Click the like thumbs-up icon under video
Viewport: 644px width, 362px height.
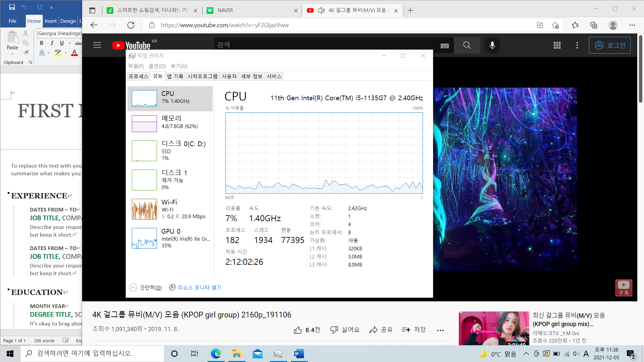click(x=298, y=330)
